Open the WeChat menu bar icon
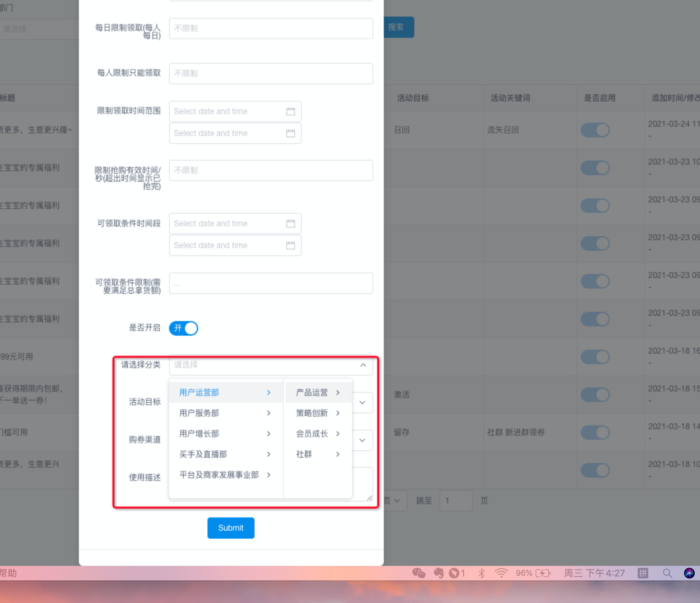Viewport: 700px width, 603px height. pyautogui.click(x=419, y=573)
